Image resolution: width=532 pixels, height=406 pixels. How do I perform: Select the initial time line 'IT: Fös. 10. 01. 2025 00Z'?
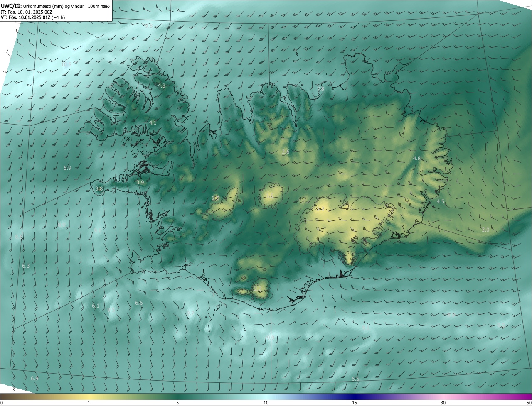[27, 12]
